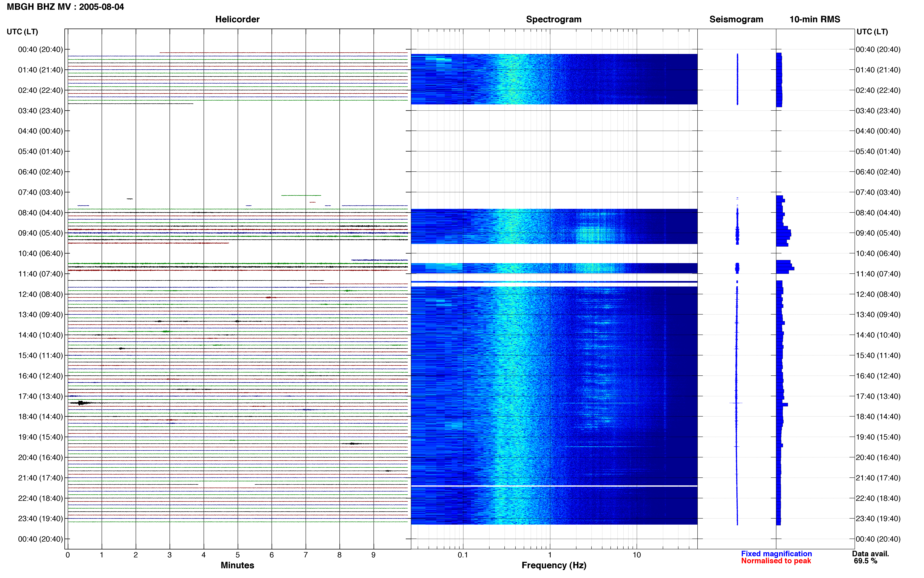Click the 'Seismogram' panel heading

click(x=736, y=20)
